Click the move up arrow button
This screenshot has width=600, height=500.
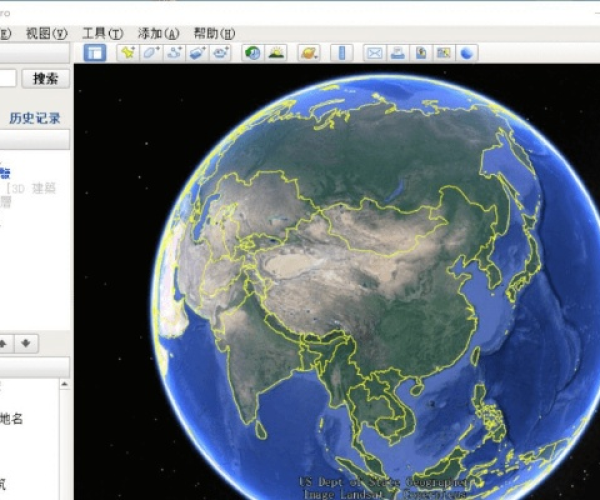coord(5,344)
